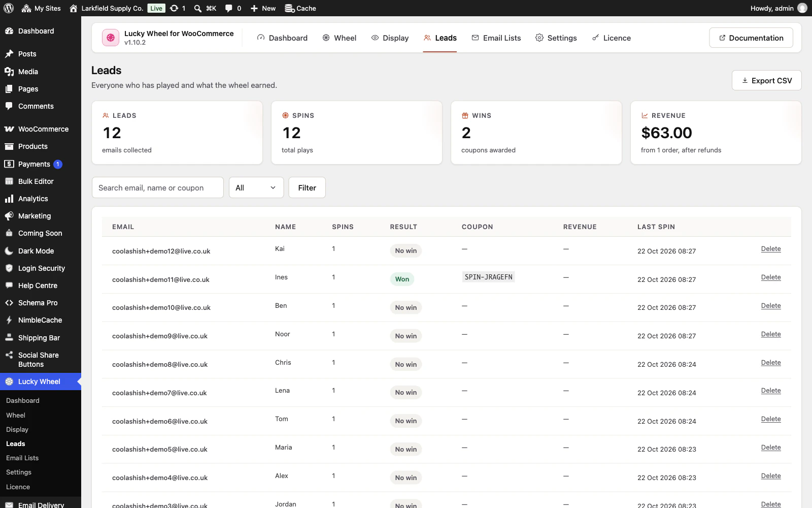Image resolution: width=812 pixels, height=508 pixels.
Task: Click the Lucky Wheel plugin logo icon
Action: (x=111, y=38)
